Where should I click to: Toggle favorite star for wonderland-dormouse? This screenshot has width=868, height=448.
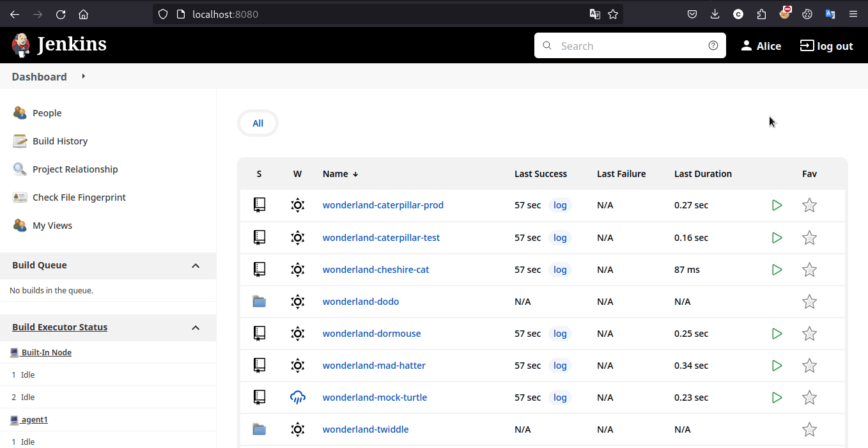[809, 334]
